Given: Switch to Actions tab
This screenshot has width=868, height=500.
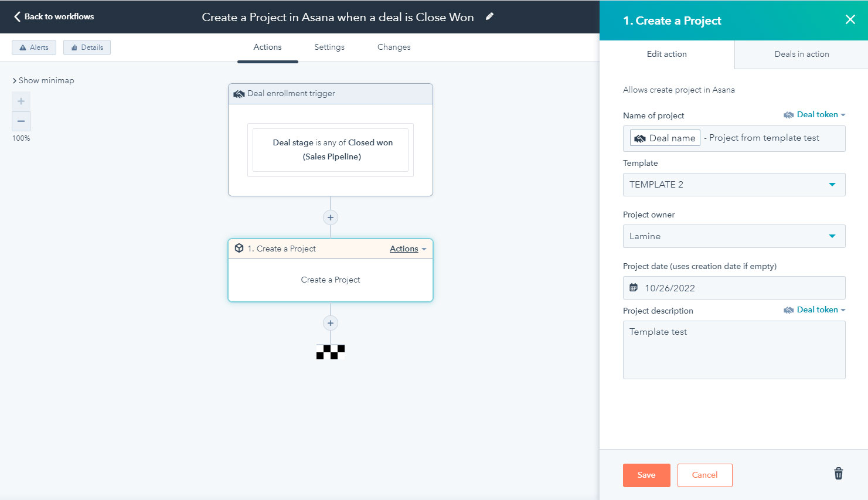Looking at the screenshot, I should [x=267, y=47].
